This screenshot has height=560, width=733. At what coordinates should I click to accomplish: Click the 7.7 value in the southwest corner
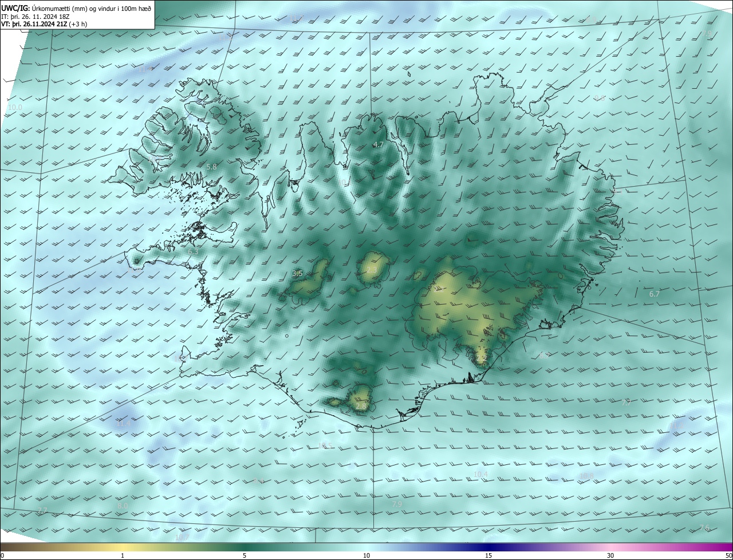click(x=42, y=510)
